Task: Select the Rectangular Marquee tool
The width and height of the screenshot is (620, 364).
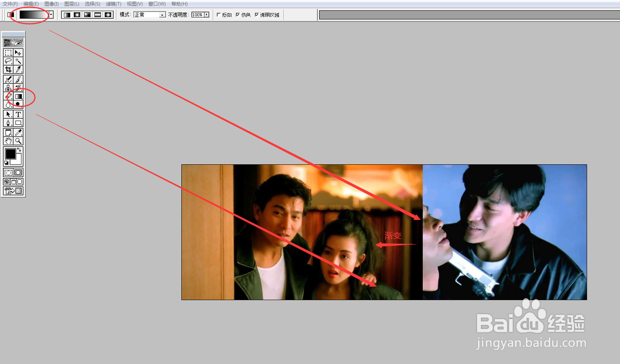Action: pyautogui.click(x=8, y=53)
